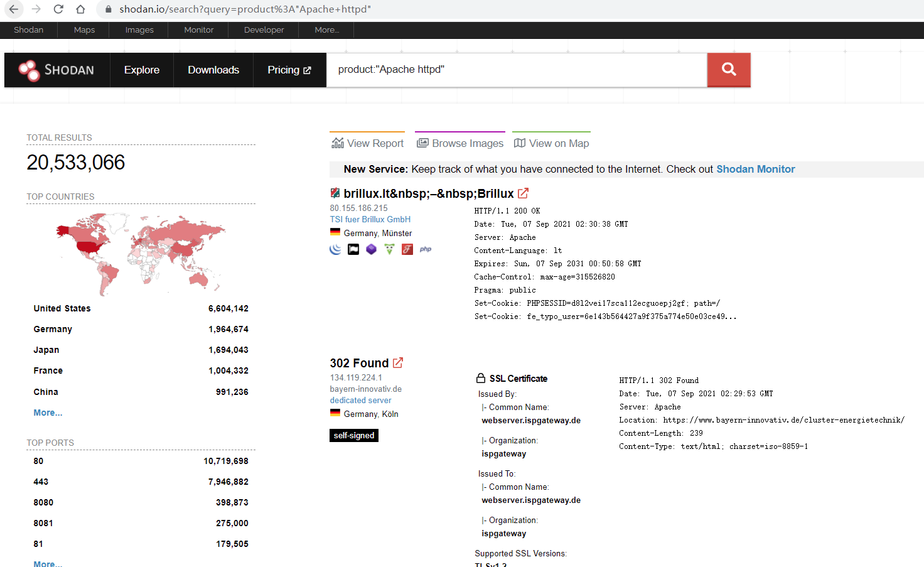Open the Shodan Monitor link
The height and width of the screenshot is (567, 924).
click(x=756, y=170)
